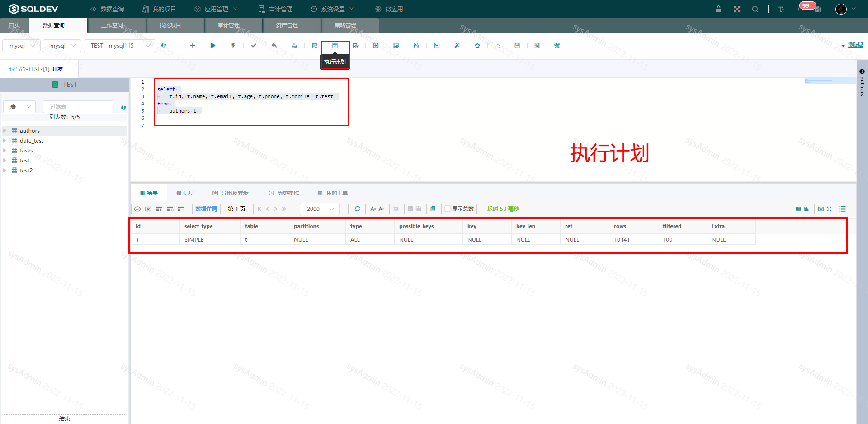Open the 系统设置 menu
The height and width of the screenshot is (424, 868).
tap(332, 9)
